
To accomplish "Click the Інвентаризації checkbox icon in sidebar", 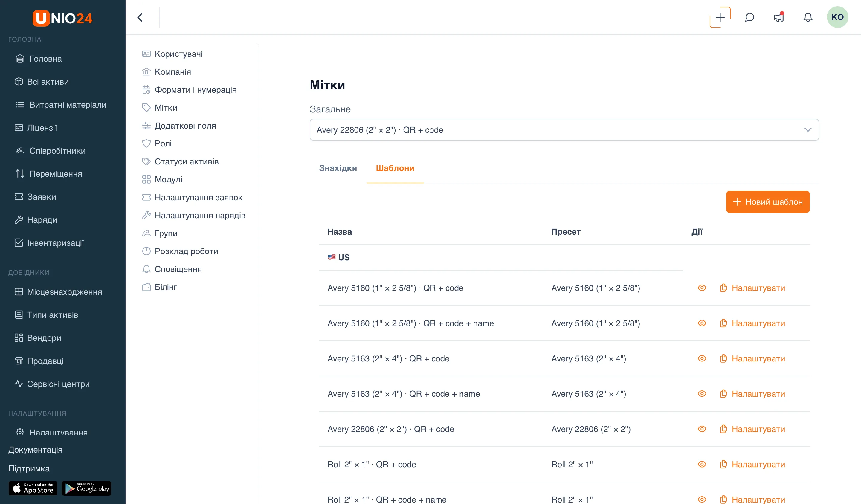I will 19,243.
